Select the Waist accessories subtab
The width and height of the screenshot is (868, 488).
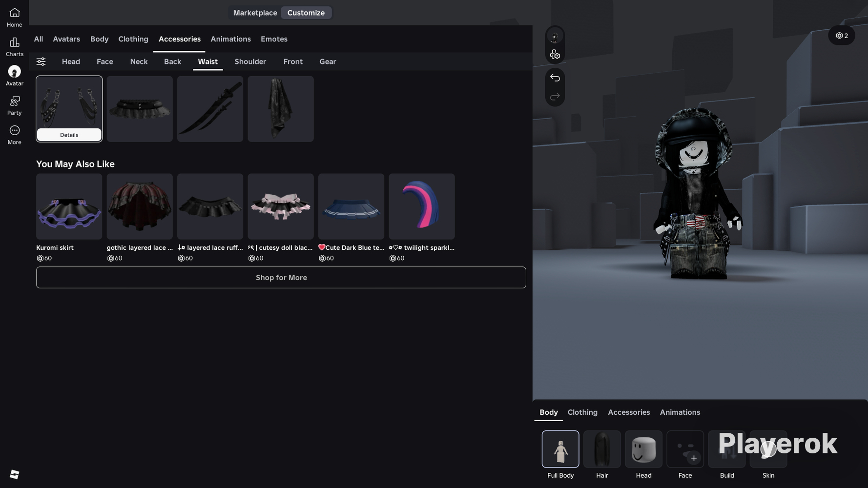208,61
